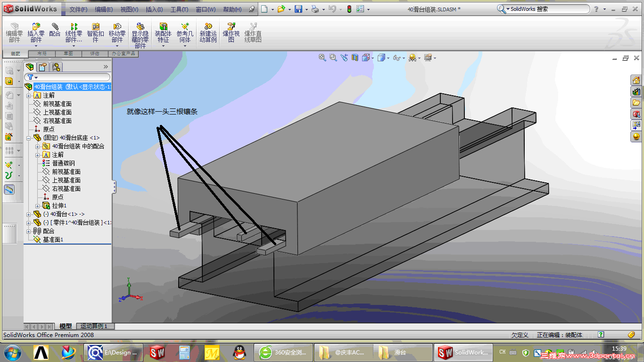Click Show Hidden Components (显示隐藏的零部件)
This screenshot has width=644, height=362.
(140, 35)
